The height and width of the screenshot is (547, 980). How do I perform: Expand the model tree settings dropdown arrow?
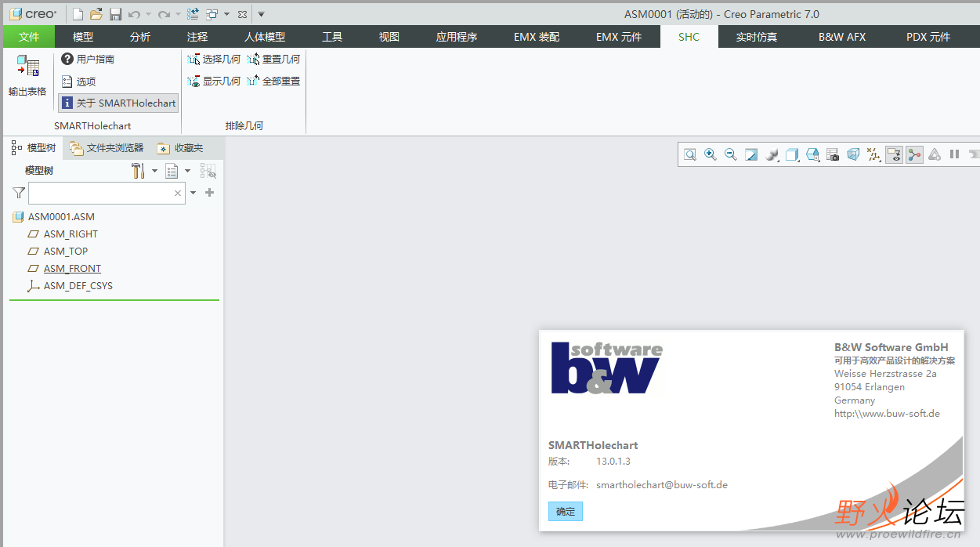[154, 171]
